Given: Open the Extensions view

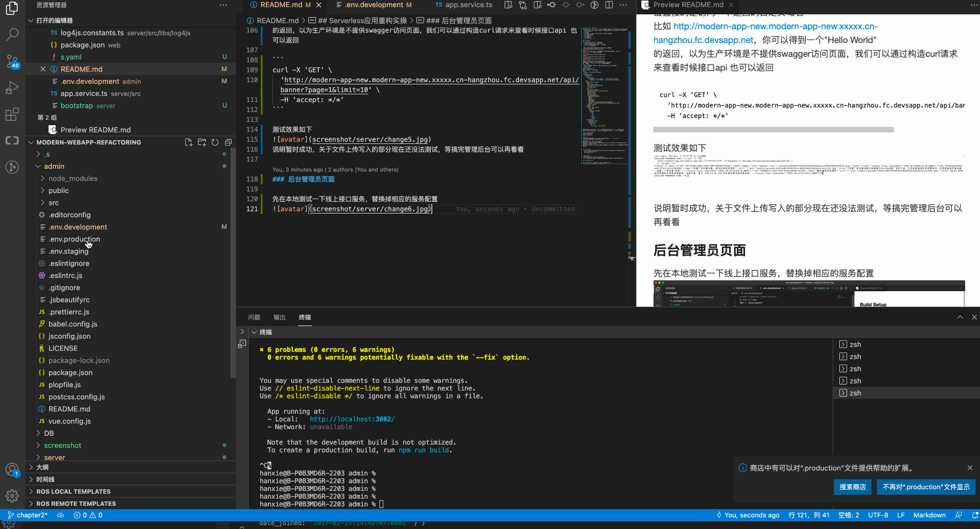Looking at the screenshot, I should pos(12,114).
